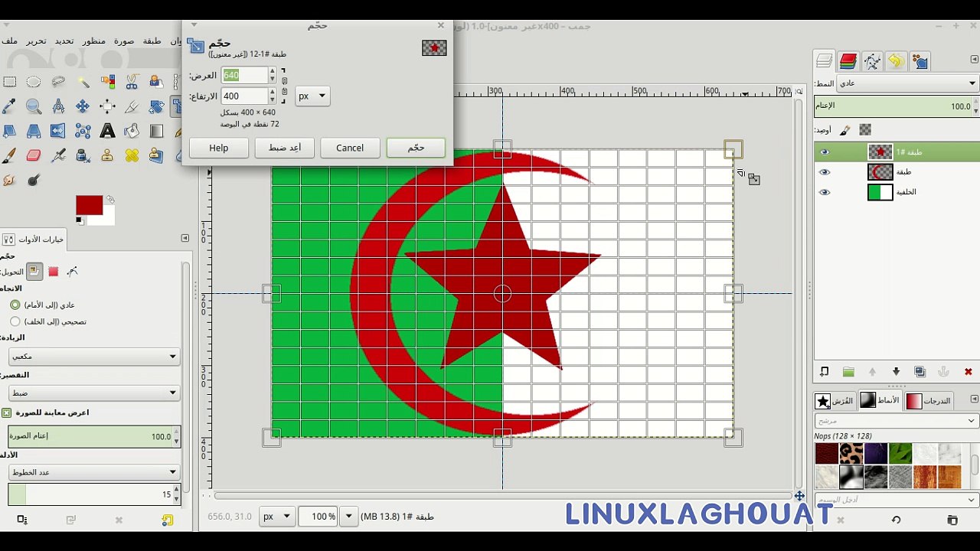This screenshot has height=551, width=980.
Task: Select the Paintbrush tool
Action: [9, 155]
